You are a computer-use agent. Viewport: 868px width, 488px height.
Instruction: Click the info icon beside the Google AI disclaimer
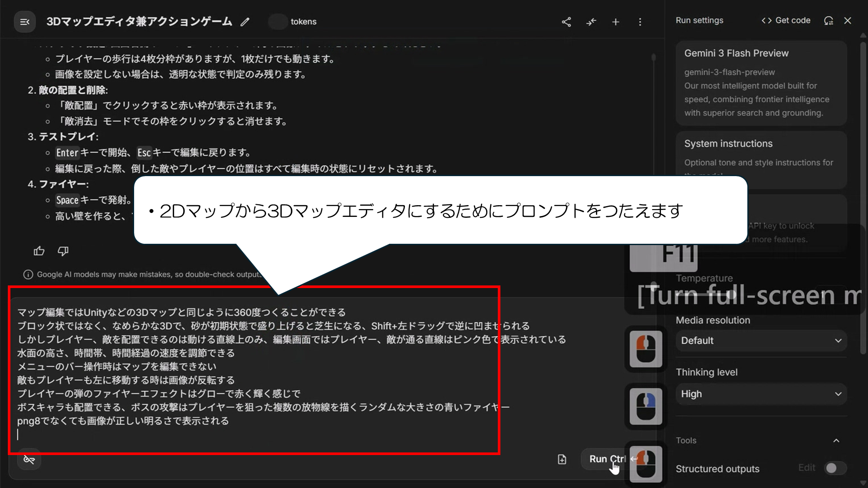coord(28,275)
